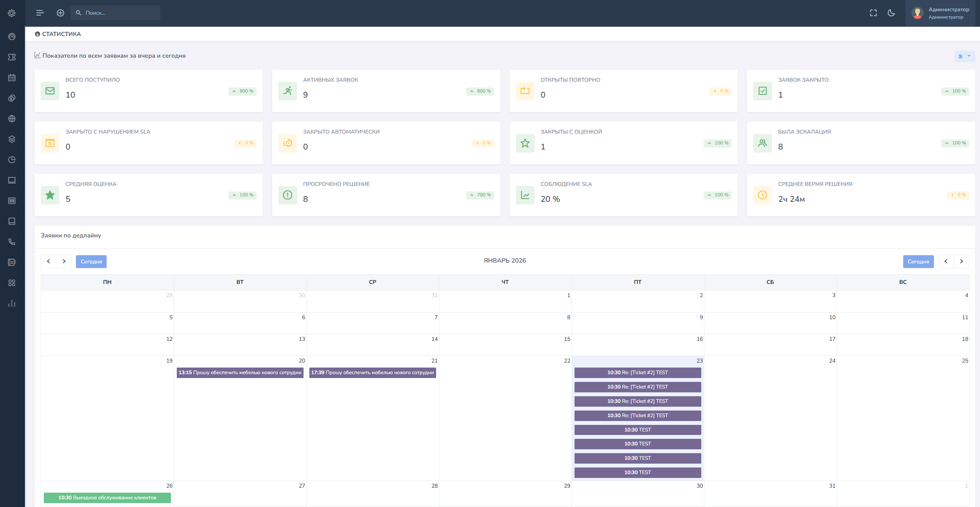Open the phone icon in sidebar
Viewport: 980px width, 507px height.
pyautogui.click(x=12, y=242)
